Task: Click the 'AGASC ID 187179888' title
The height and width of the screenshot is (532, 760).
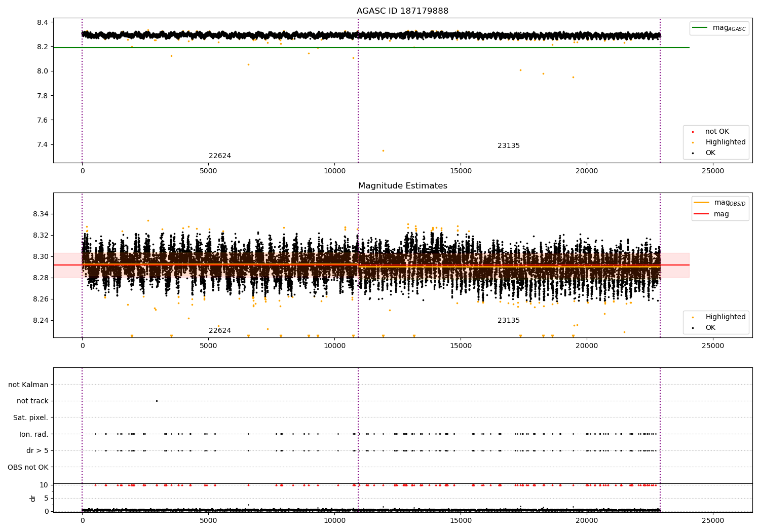Action: click(x=402, y=11)
